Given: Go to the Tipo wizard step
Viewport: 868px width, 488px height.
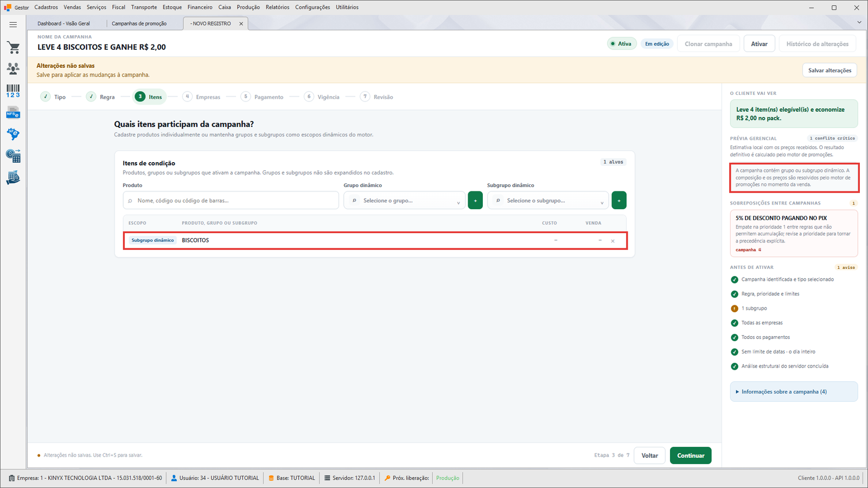Looking at the screenshot, I should click(x=53, y=97).
